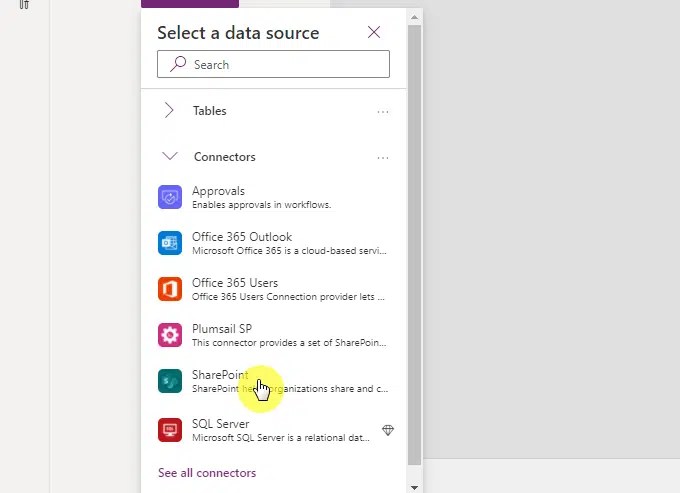Click the magnifier icon in Search box
Viewport: 680px width, 493px height.
click(x=178, y=64)
